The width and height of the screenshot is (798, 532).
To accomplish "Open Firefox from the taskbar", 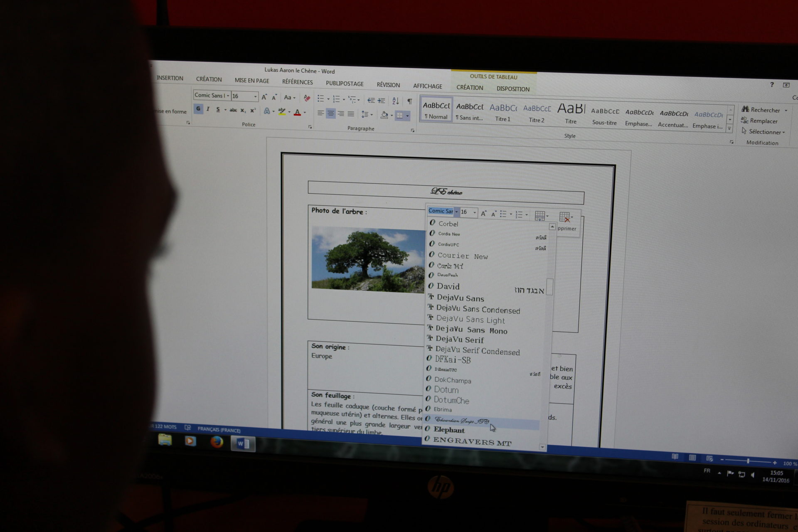I will pos(217,442).
